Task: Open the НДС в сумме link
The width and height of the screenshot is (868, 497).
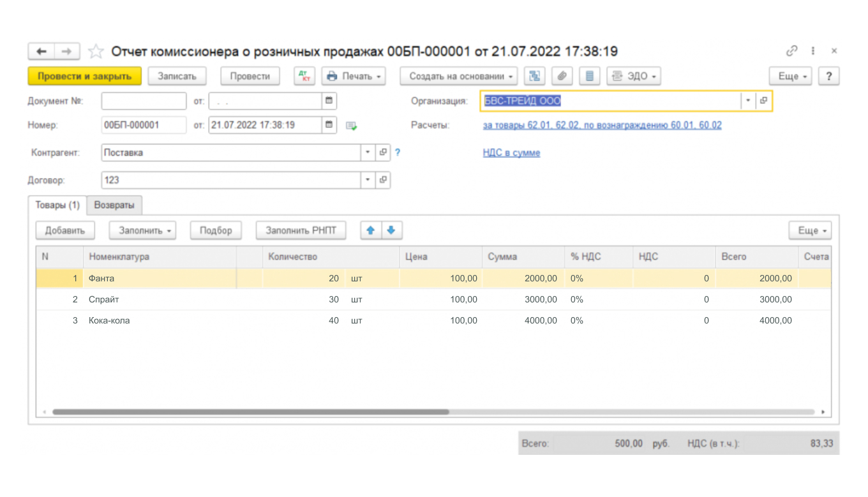Action: 511,153
